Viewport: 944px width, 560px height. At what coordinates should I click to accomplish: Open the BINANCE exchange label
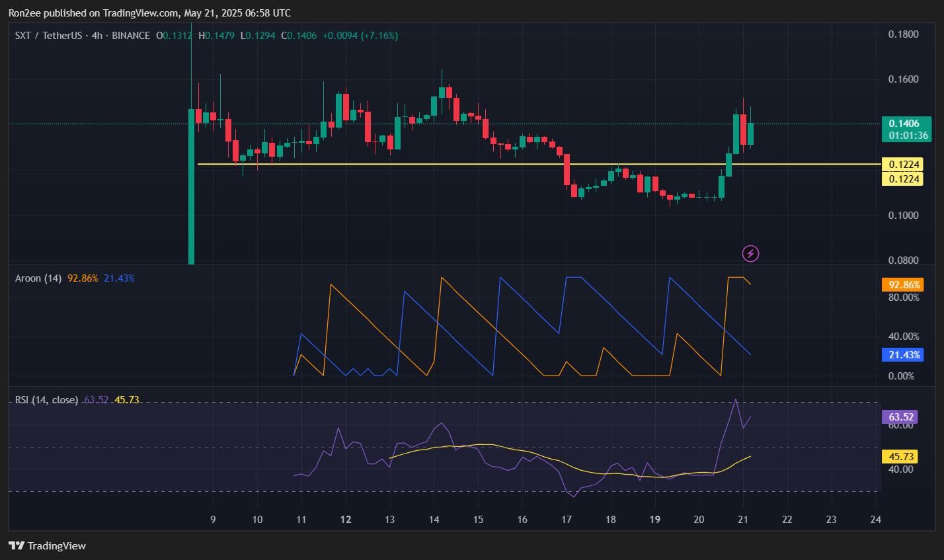130,35
